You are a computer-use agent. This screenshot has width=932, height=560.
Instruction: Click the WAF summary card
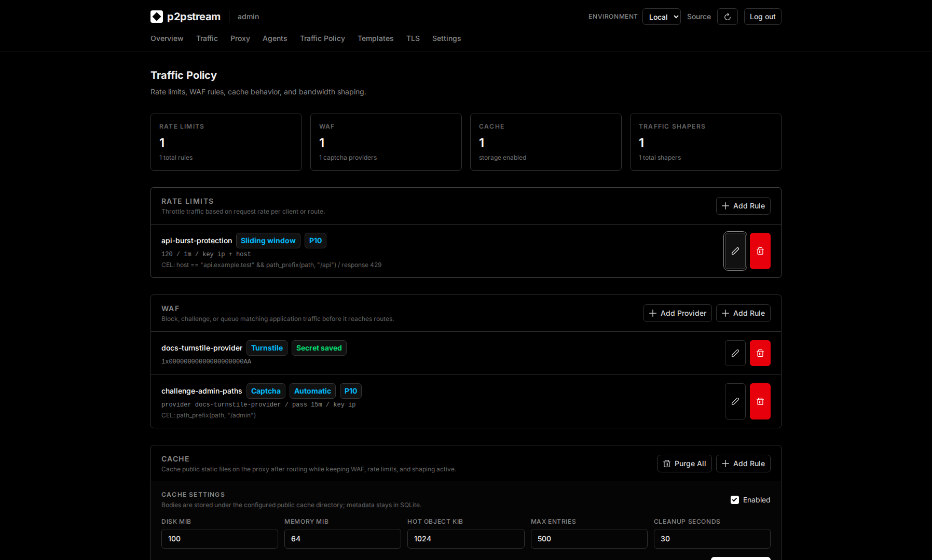386,142
